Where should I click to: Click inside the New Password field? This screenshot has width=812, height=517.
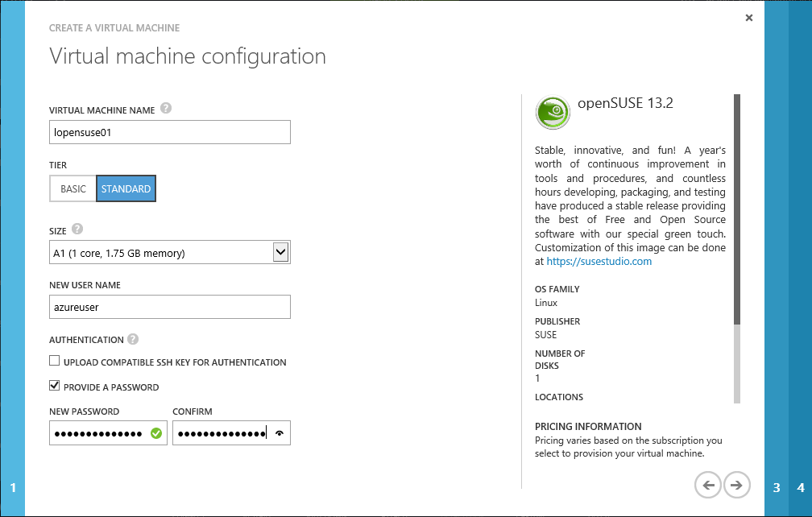coord(108,433)
